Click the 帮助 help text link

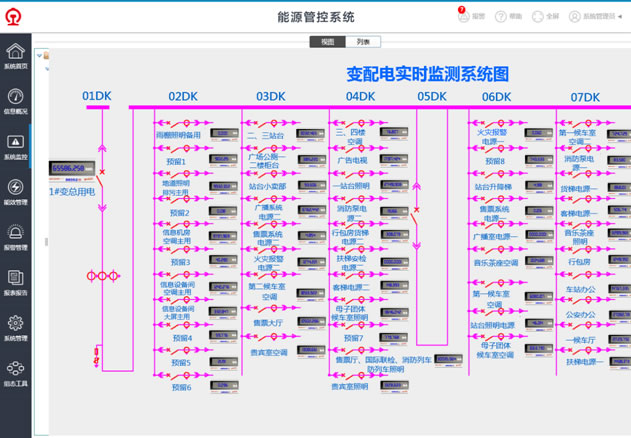[516, 17]
